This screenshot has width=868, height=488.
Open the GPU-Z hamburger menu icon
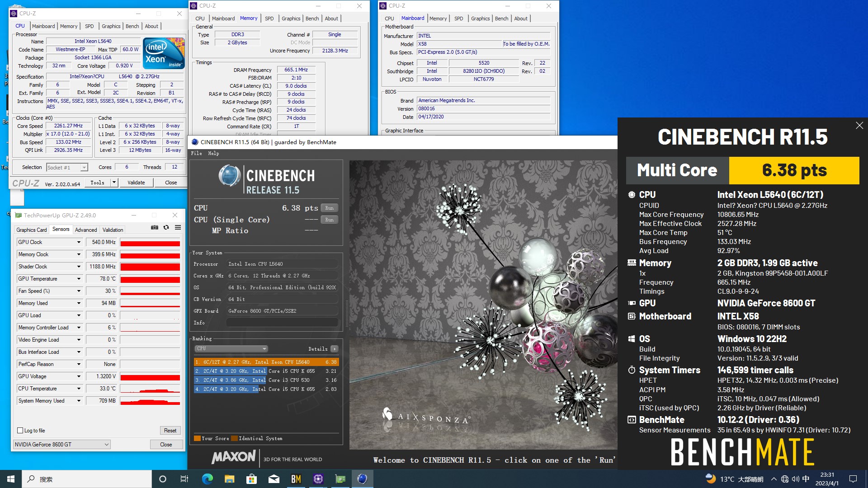178,228
